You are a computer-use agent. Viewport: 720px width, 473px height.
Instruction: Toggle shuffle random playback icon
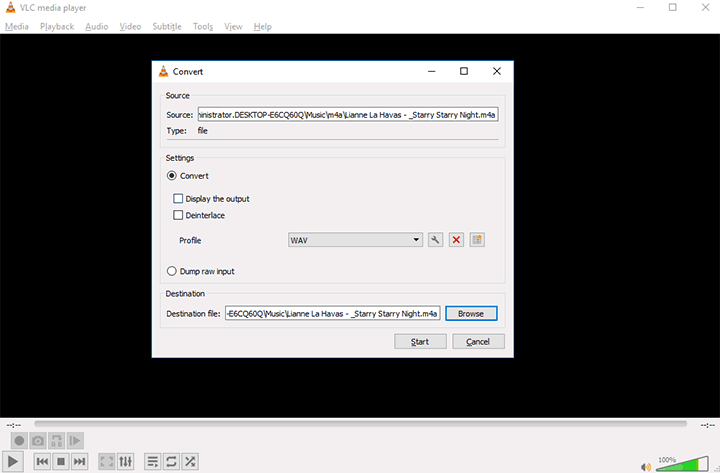coord(190,462)
